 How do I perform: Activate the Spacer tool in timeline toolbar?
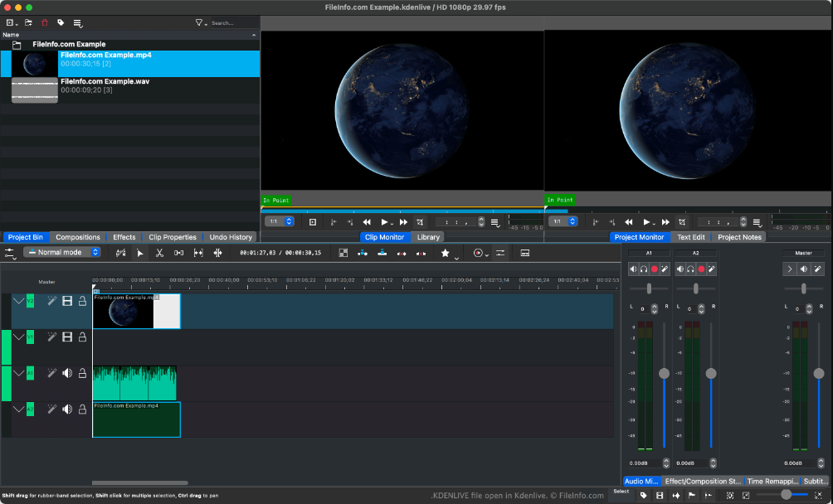178,253
